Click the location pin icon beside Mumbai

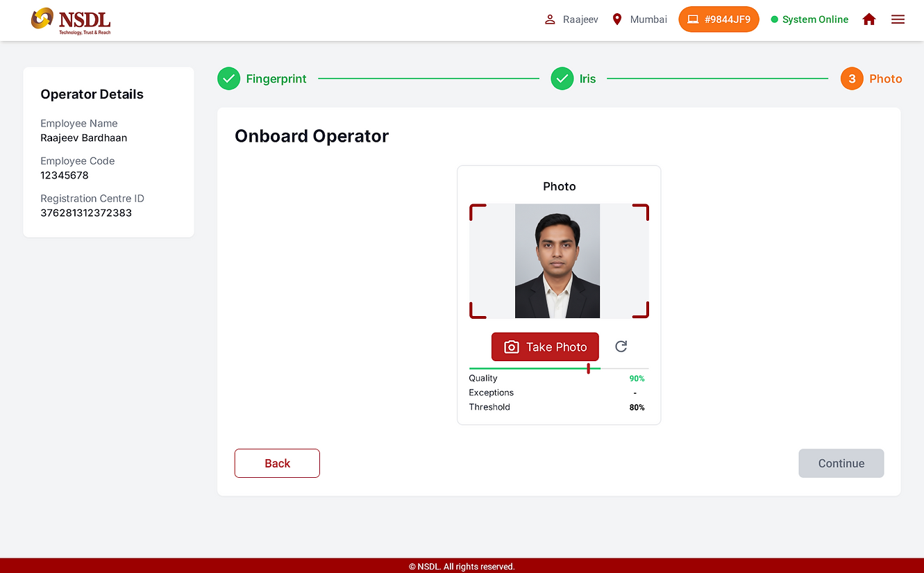pyautogui.click(x=617, y=19)
